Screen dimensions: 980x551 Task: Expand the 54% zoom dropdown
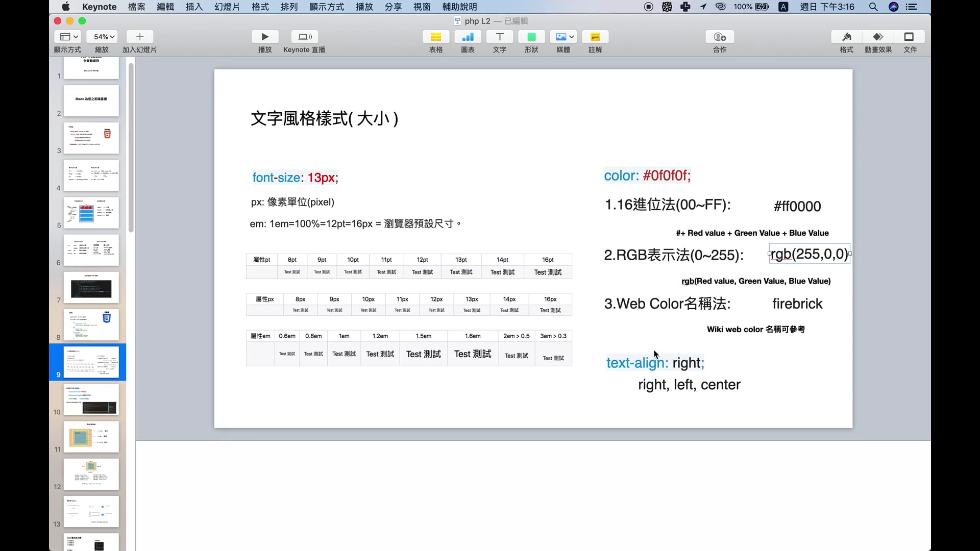pyautogui.click(x=102, y=36)
